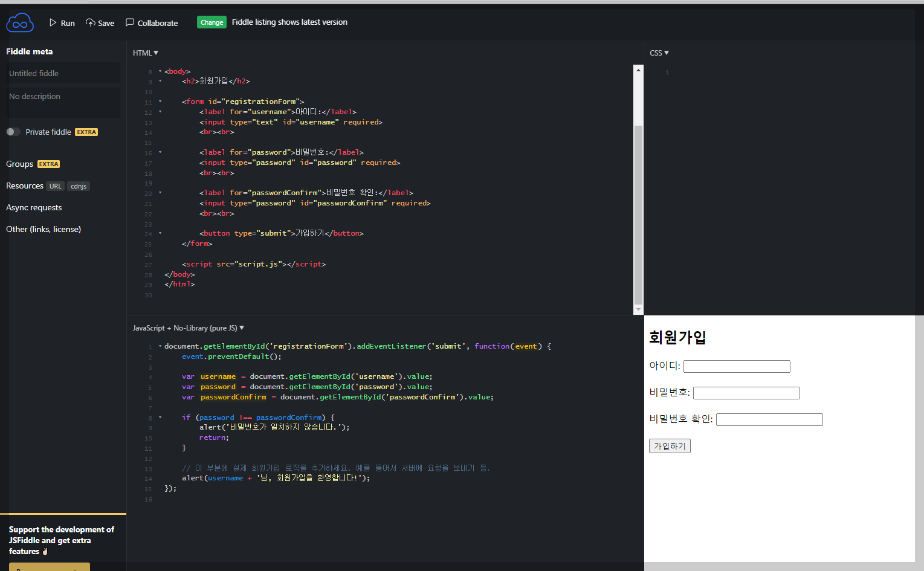Collapse the body tag fold arrow

point(160,71)
